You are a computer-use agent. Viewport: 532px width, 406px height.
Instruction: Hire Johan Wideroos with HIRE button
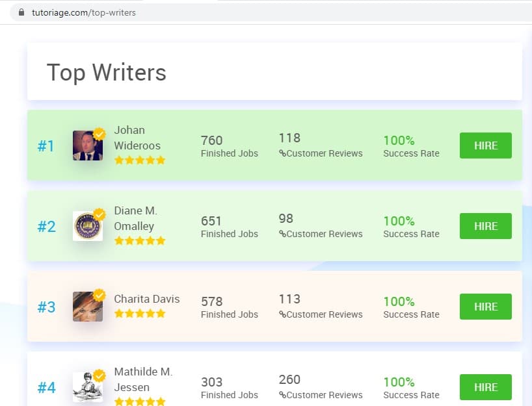coord(486,146)
